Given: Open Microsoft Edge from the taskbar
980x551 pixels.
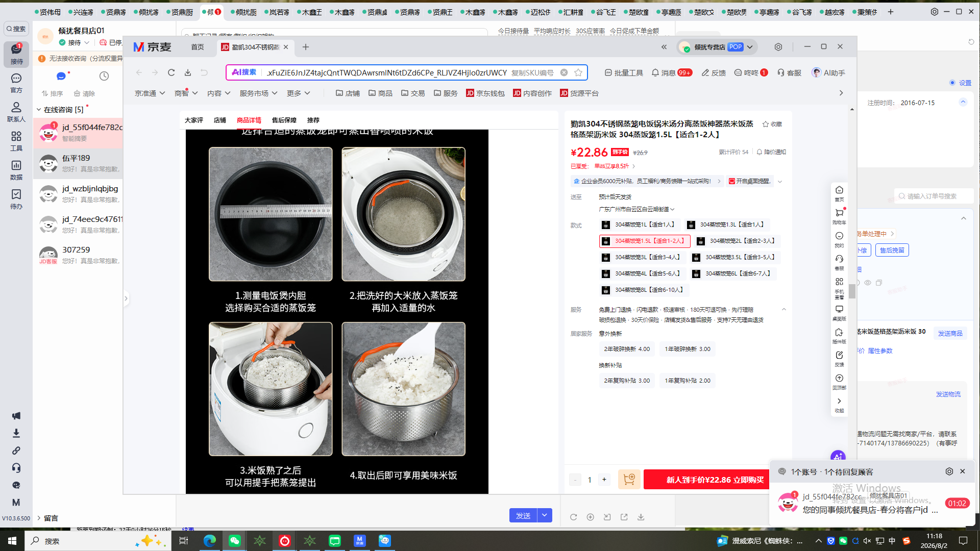Looking at the screenshot, I should pyautogui.click(x=210, y=541).
